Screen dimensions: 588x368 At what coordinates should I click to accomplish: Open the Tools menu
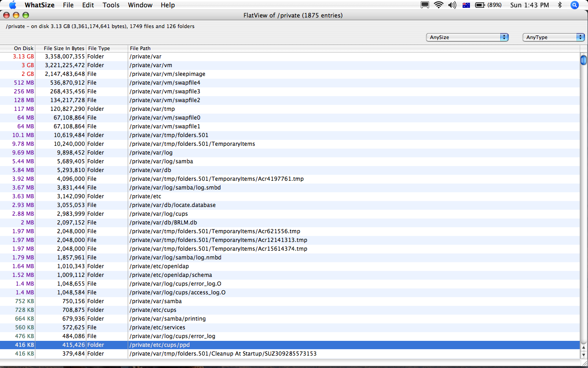111,5
